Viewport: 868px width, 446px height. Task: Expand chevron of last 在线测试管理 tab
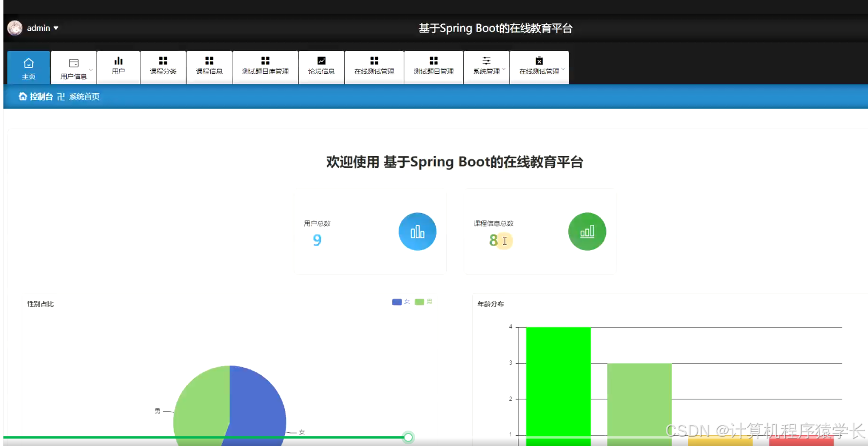[563, 69]
